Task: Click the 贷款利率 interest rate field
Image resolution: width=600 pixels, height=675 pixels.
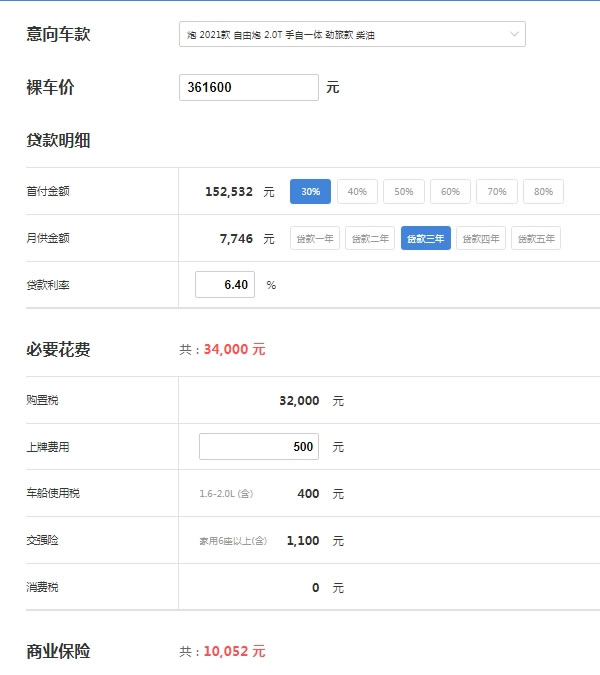Action: [x=225, y=285]
